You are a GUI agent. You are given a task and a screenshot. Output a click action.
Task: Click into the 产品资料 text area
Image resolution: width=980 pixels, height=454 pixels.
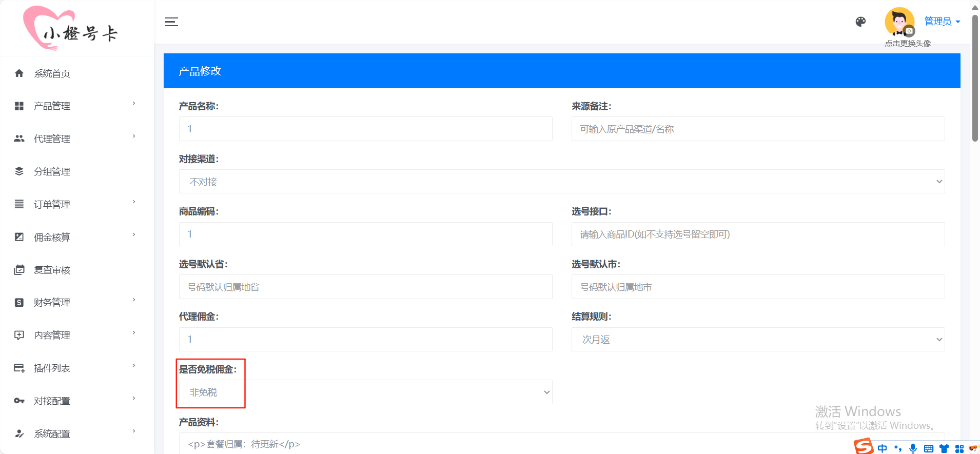[562, 443]
